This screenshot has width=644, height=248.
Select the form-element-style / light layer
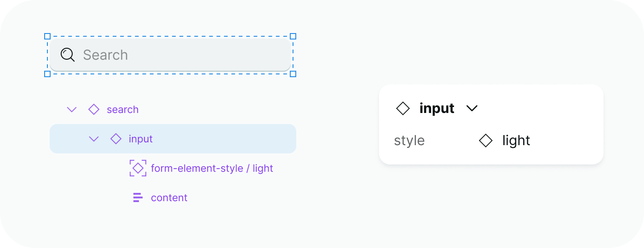[212, 168]
